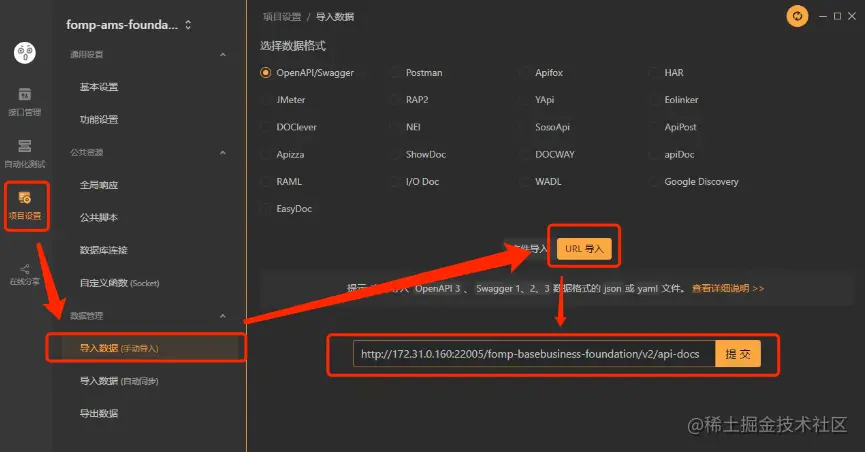Select the HAR format option
This screenshot has width=865, height=452.
coord(666,73)
